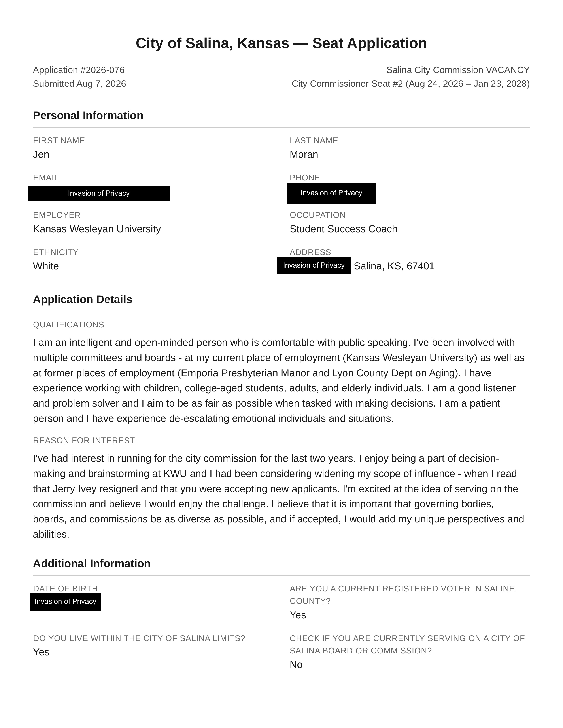Select the last name value Moran

[x=304, y=154]
